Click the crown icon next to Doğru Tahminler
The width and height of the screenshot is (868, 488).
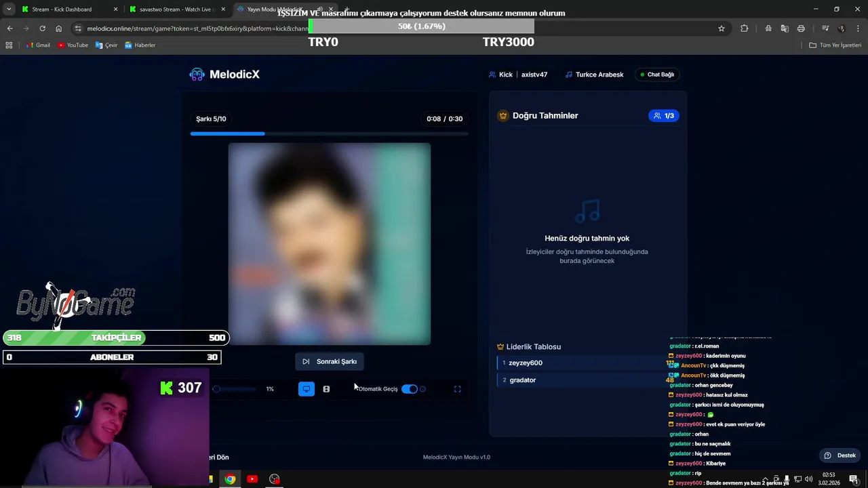[503, 116]
